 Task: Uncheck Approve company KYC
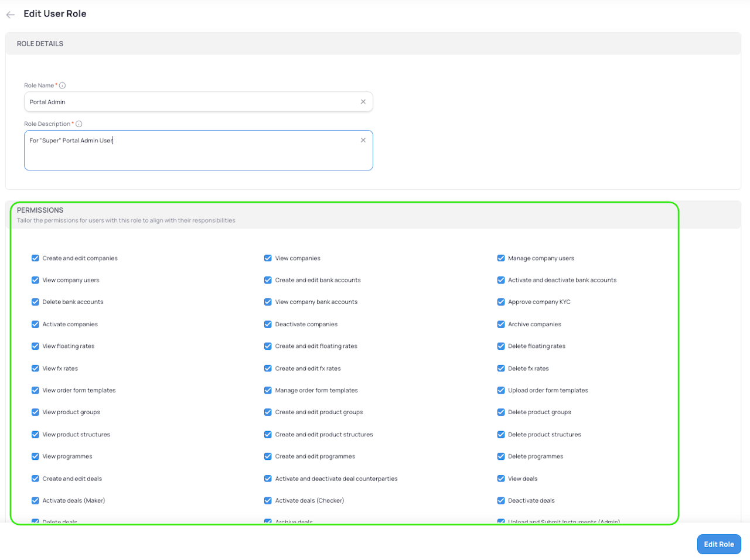pos(501,302)
